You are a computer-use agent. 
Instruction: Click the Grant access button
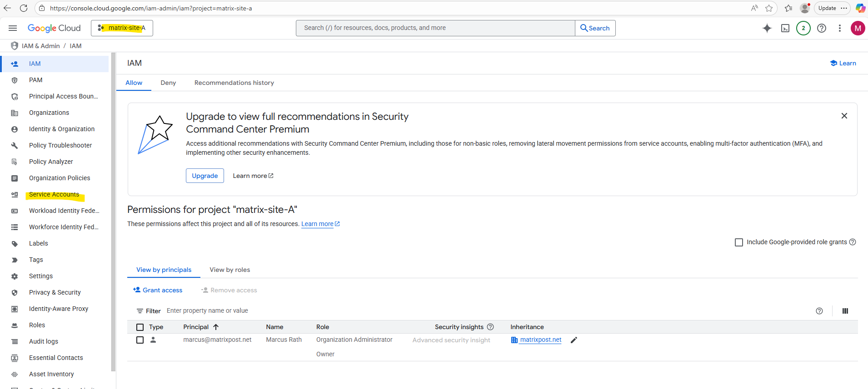click(x=158, y=290)
